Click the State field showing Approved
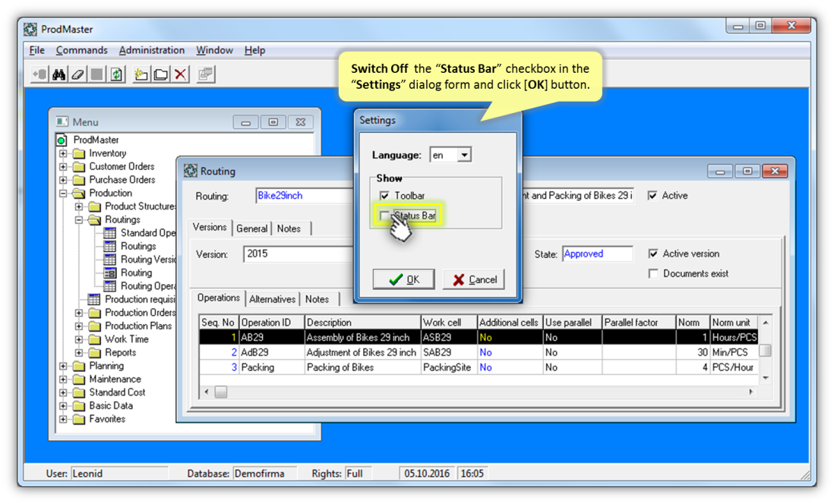 597,254
